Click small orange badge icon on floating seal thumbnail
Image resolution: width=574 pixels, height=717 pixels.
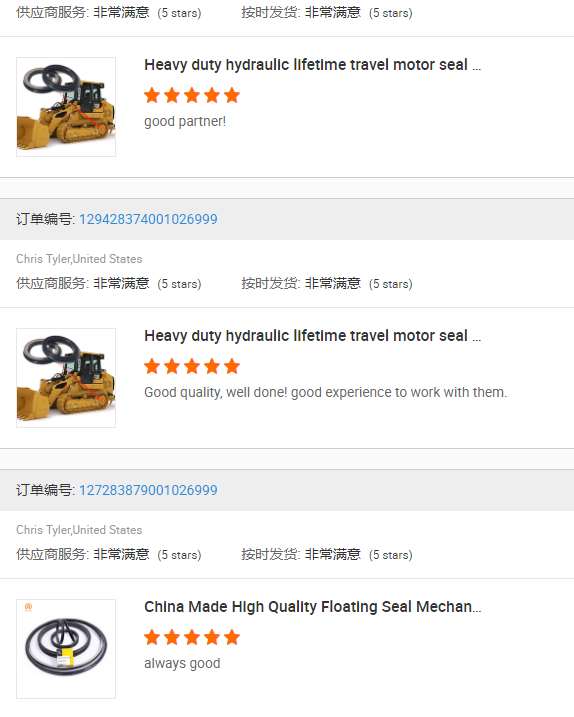pos(28,607)
